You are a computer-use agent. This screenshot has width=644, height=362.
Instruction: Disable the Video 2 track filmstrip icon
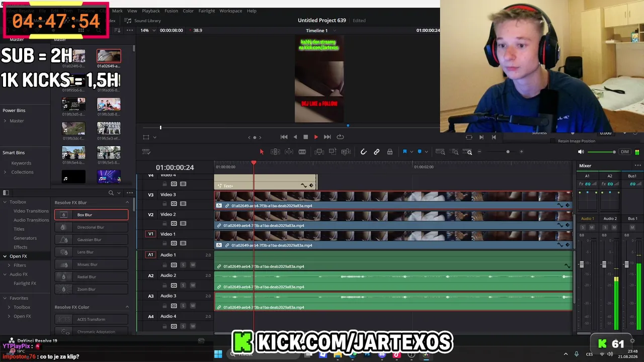click(183, 224)
